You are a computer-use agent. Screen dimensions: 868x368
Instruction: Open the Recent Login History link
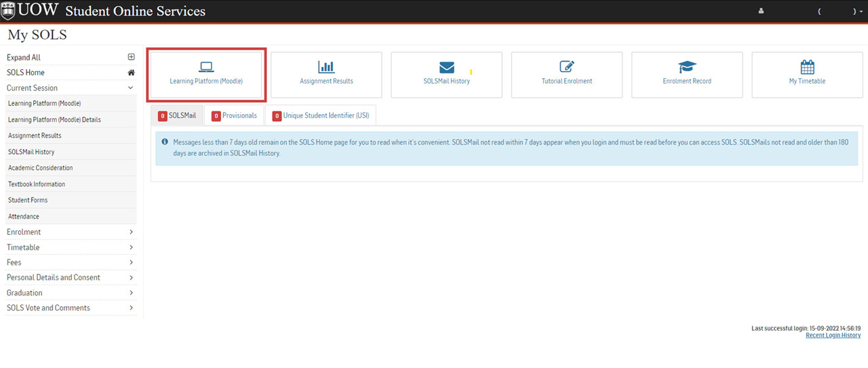point(833,335)
